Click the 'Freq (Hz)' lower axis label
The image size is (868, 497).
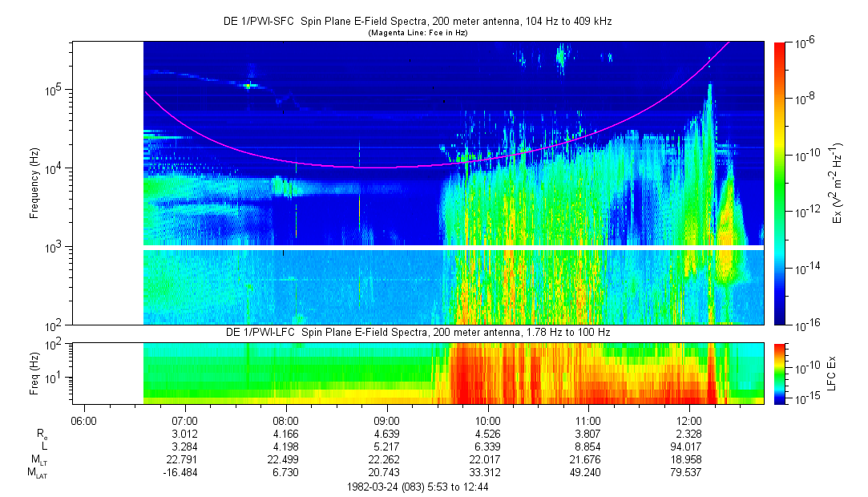click(x=34, y=373)
